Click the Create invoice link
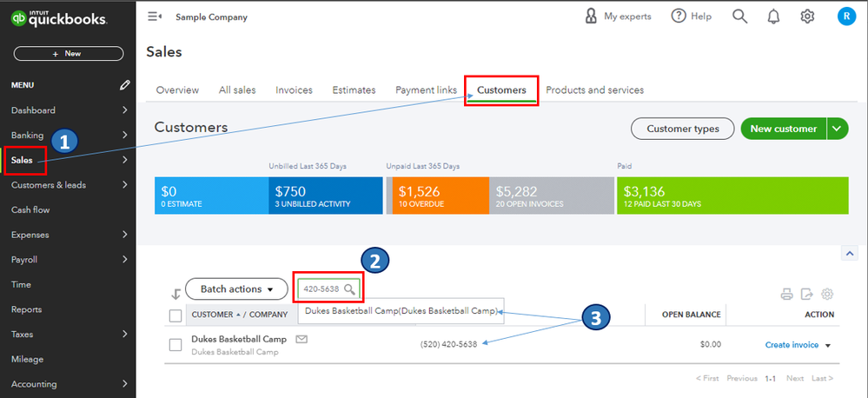This screenshot has height=398, width=868. 792,345
